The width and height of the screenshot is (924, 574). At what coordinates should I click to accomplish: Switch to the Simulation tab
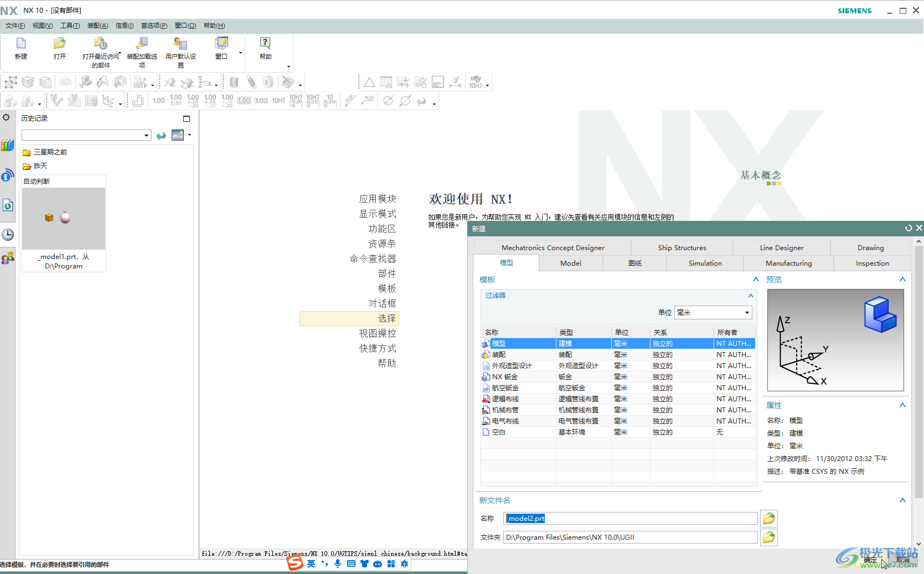click(x=705, y=263)
